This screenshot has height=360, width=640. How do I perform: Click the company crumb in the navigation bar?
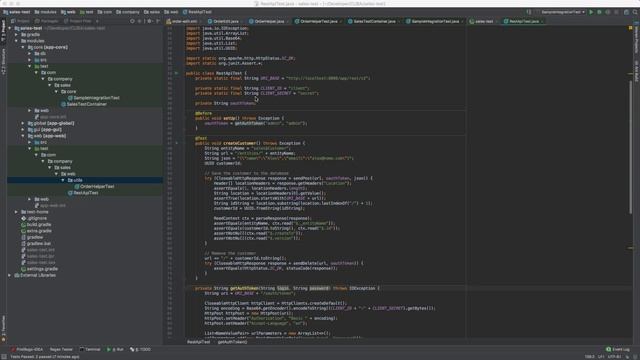[128, 12]
